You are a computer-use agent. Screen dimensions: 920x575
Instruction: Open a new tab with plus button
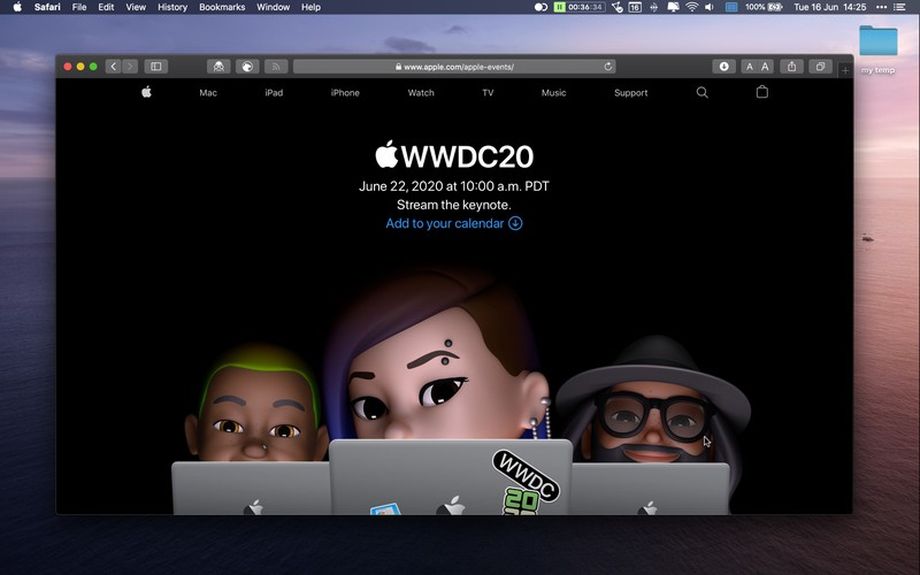(846, 70)
